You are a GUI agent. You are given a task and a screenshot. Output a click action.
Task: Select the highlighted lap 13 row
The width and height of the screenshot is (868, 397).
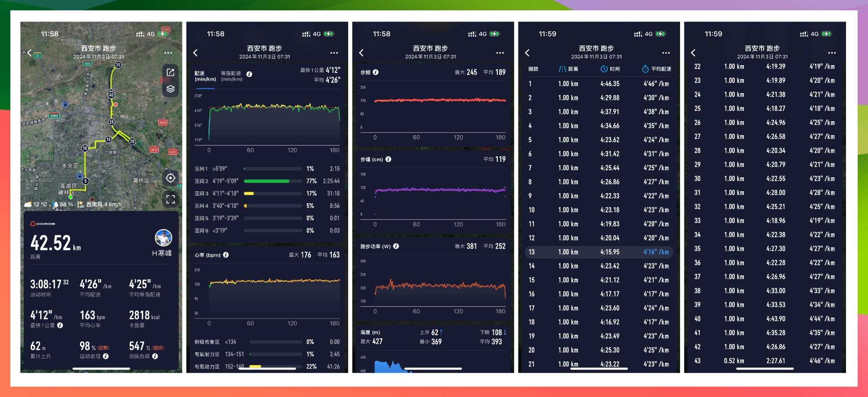tap(599, 252)
